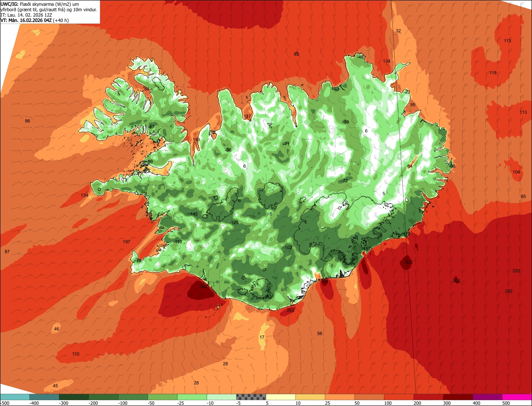Click the land value -67 in the Westfjords
The height and width of the screenshot is (406, 532).
[151, 127]
